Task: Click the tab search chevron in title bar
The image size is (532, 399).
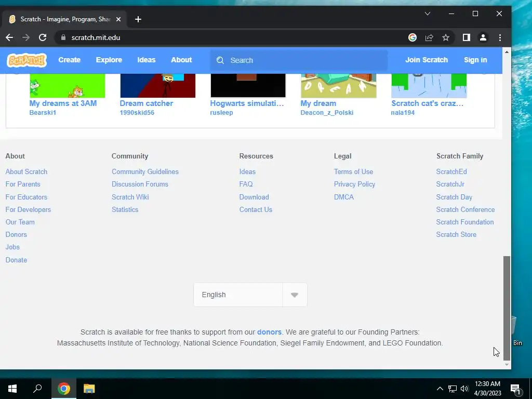Action: tap(428, 14)
